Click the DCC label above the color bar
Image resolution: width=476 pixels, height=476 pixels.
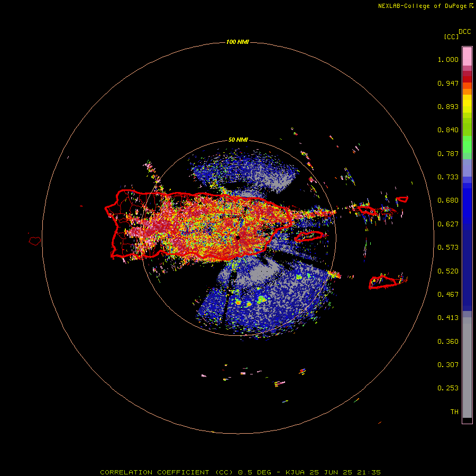pyautogui.click(x=465, y=32)
